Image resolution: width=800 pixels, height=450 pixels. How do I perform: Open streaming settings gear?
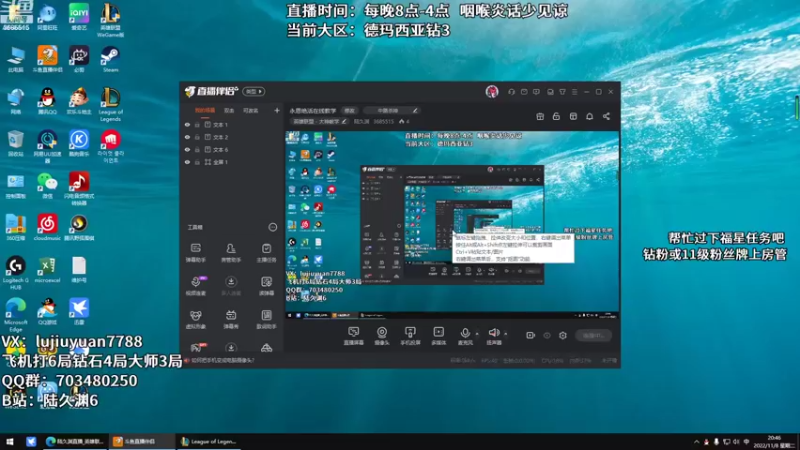click(x=563, y=336)
